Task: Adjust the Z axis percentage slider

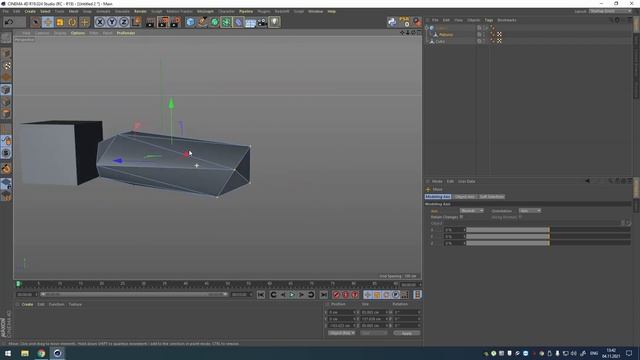Action: [548, 243]
